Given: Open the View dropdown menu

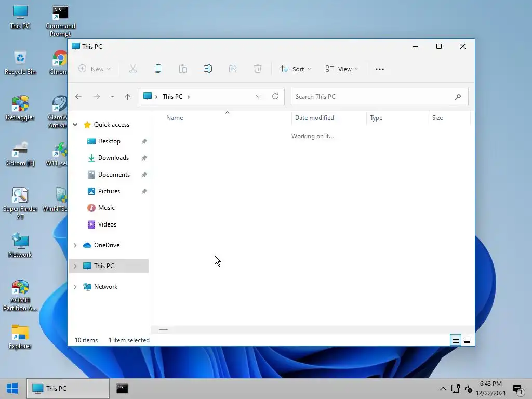Looking at the screenshot, I should pos(342,69).
